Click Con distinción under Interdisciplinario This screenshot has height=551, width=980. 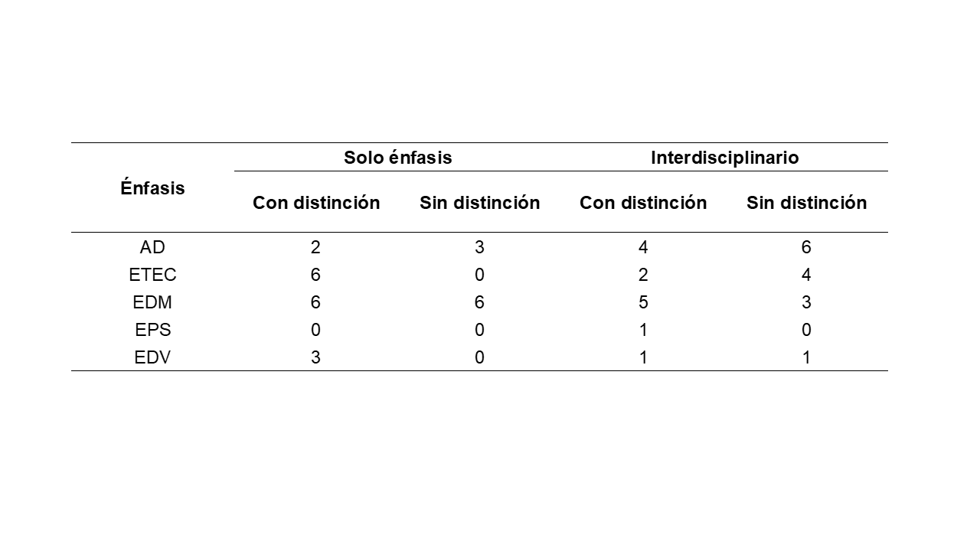click(642, 203)
